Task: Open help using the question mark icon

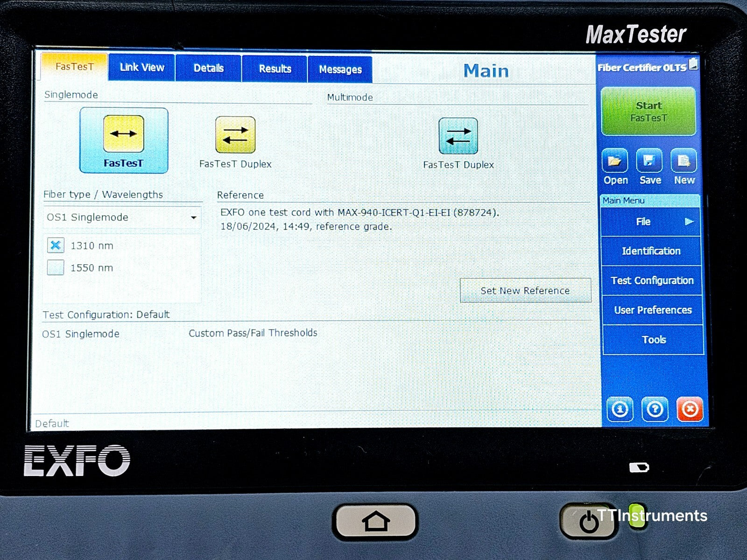Action: click(655, 409)
